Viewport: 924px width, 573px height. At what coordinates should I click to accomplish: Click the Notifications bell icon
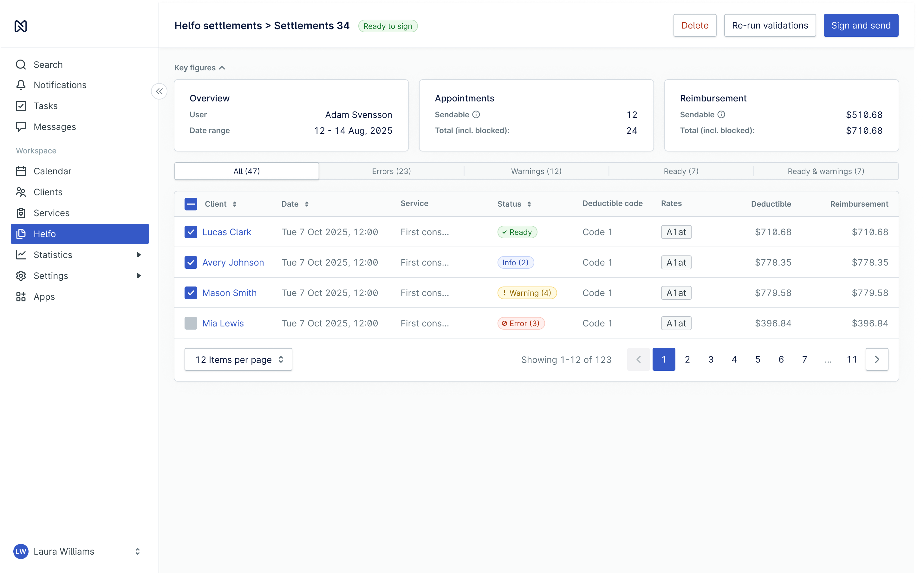click(x=21, y=85)
